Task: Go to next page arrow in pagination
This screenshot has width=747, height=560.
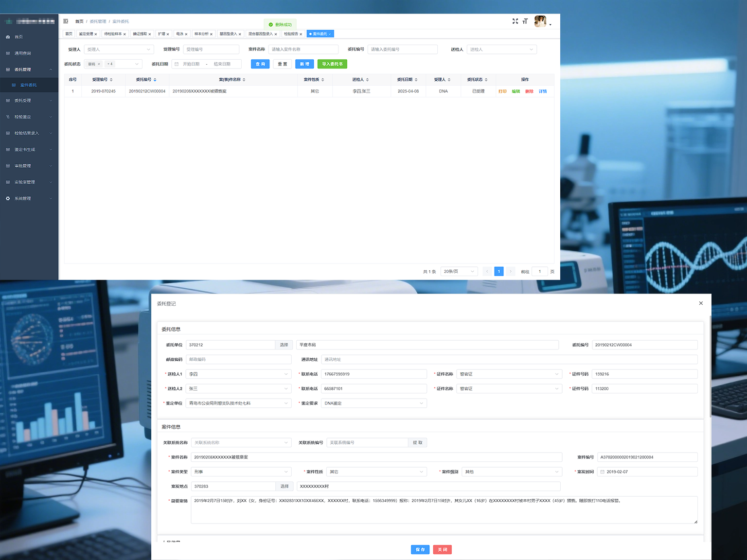Action: 510,272
